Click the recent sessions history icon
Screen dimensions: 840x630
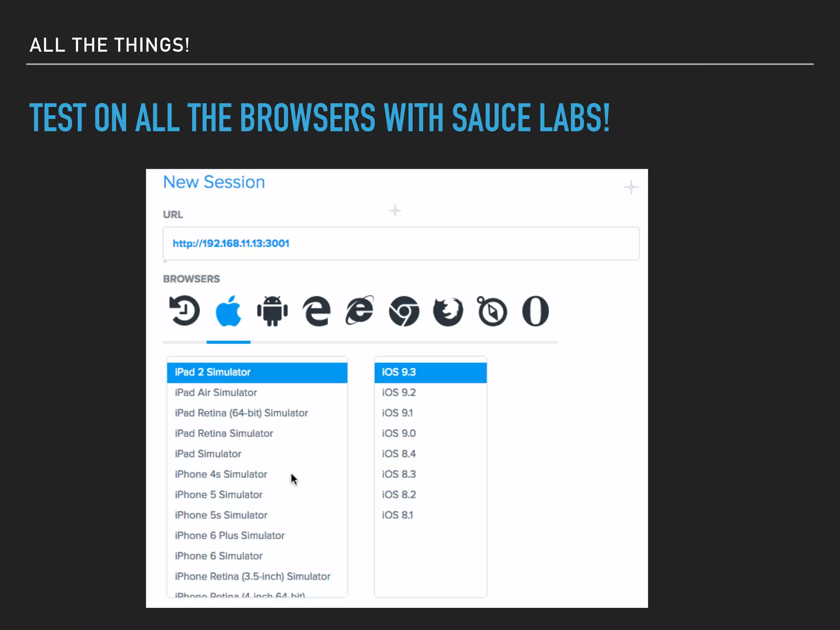pyautogui.click(x=185, y=311)
